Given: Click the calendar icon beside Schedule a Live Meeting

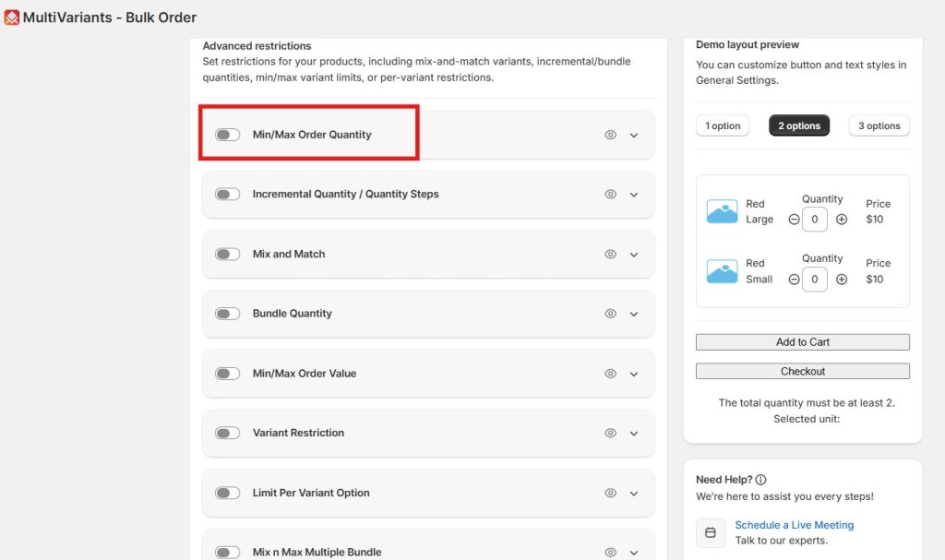Looking at the screenshot, I should tap(711, 532).
